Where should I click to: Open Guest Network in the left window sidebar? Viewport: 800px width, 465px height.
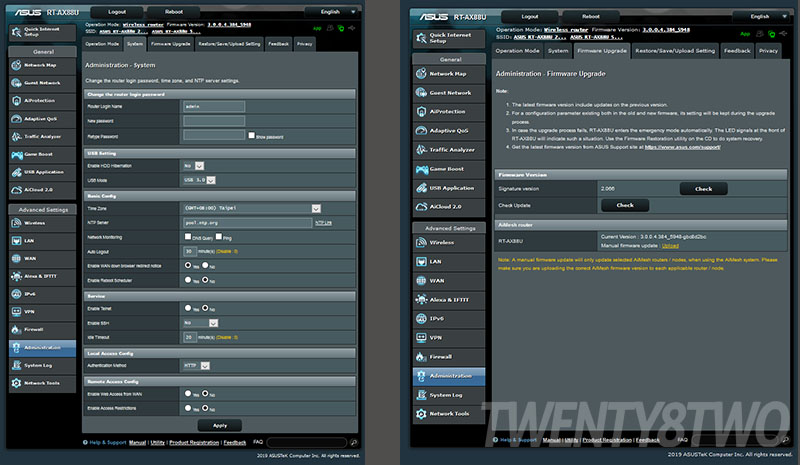click(42, 83)
